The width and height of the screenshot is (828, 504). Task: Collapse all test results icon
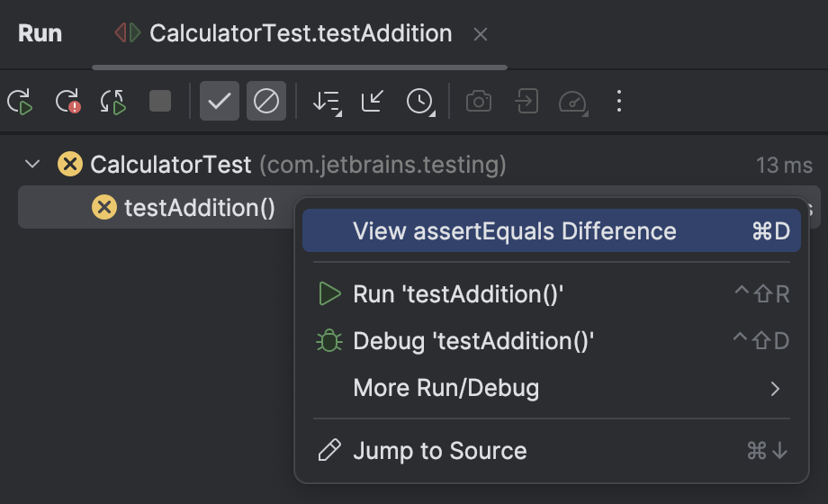[x=372, y=101]
